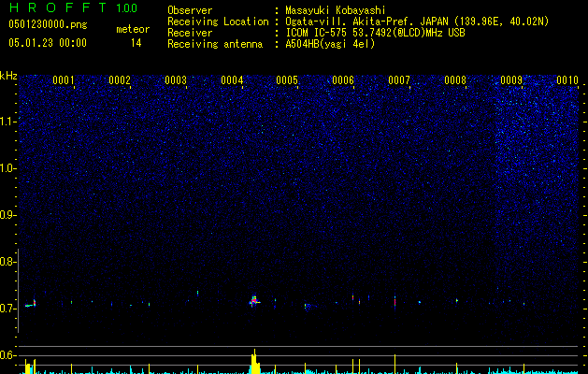
Task: Click time marker 0009
Action: coord(511,80)
